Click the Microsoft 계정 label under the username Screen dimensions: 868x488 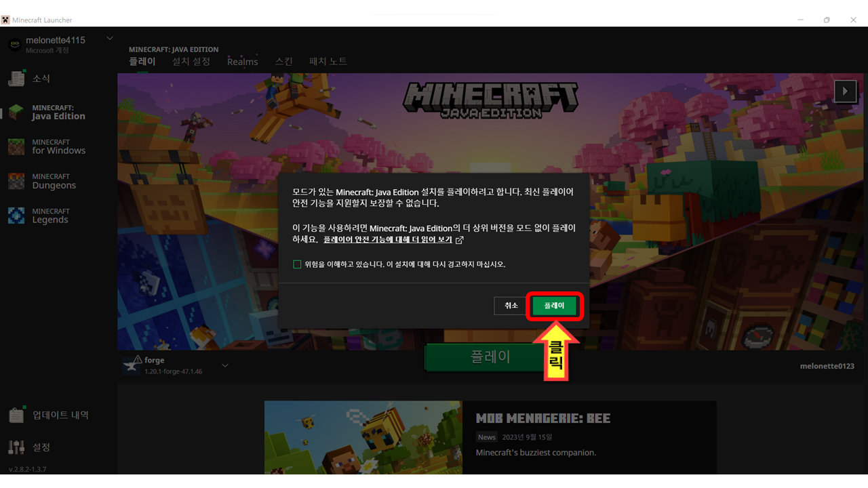tap(47, 50)
